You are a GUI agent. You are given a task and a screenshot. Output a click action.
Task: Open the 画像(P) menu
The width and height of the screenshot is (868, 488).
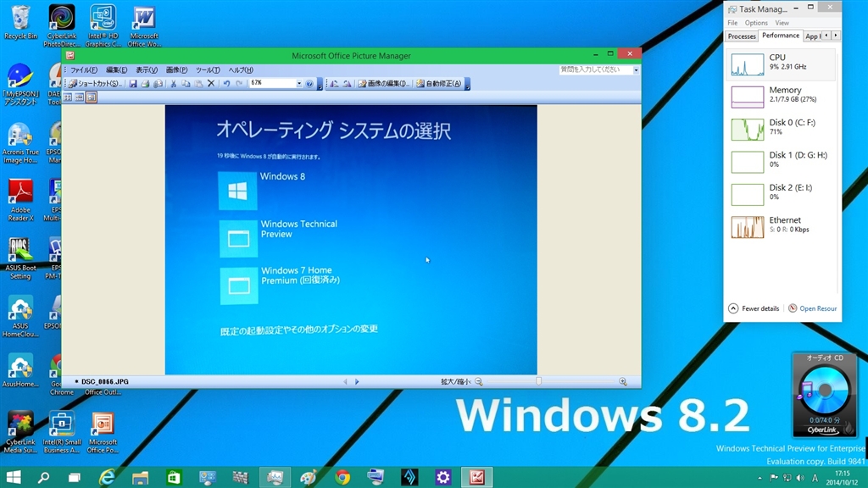(x=176, y=70)
